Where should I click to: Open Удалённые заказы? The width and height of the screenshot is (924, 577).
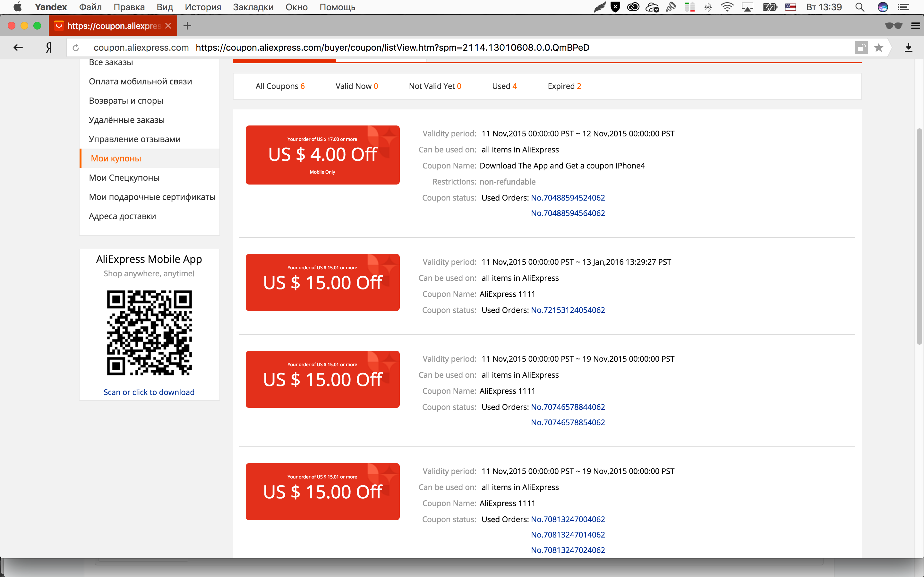(x=127, y=120)
